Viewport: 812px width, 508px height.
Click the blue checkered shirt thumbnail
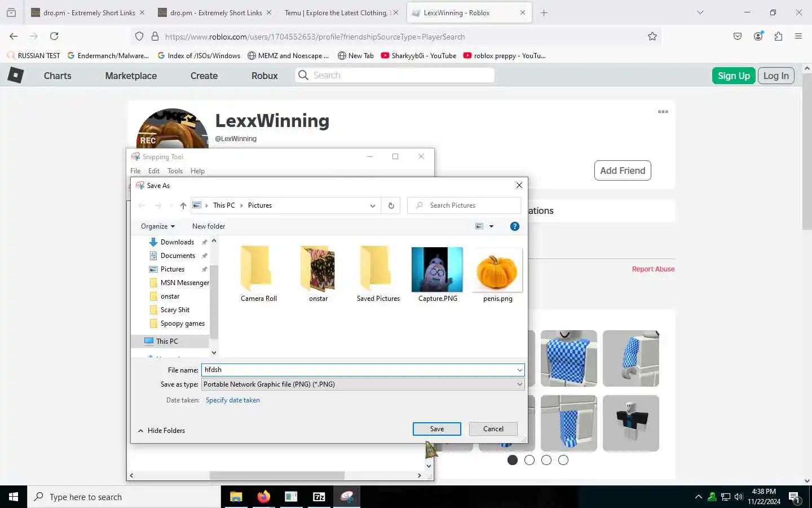click(568, 358)
